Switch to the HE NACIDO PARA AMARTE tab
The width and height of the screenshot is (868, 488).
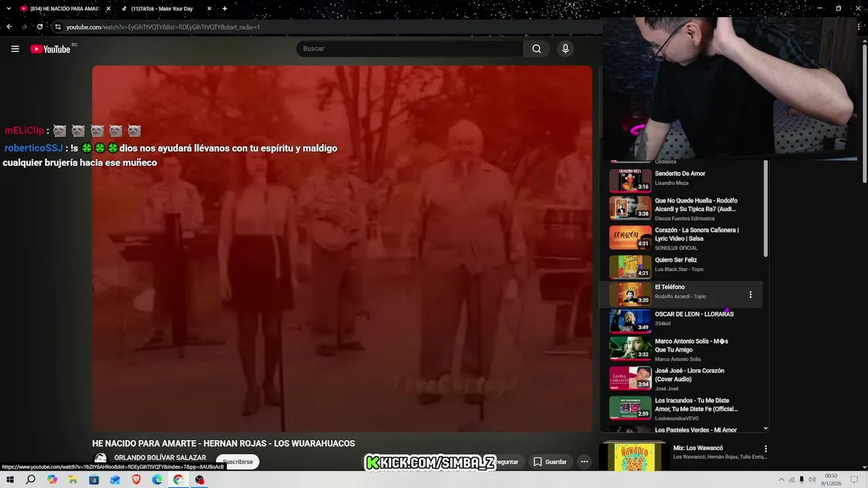pyautogui.click(x=63, y=9)
